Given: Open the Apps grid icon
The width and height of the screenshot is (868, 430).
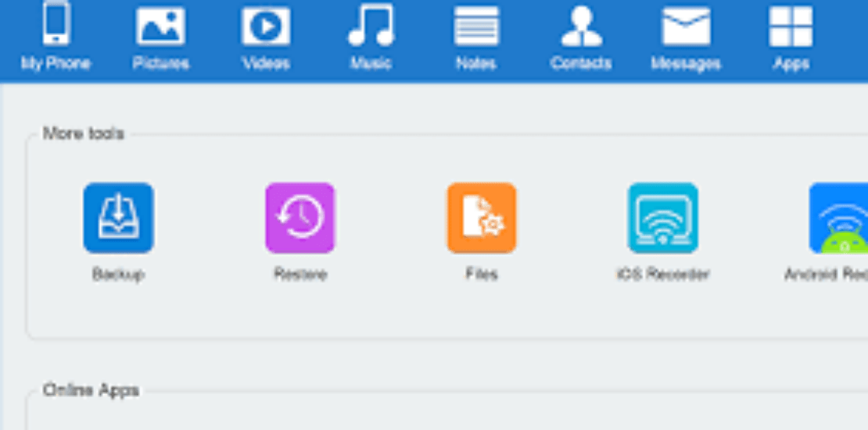Looking at the screenshot, I should 791,26.
